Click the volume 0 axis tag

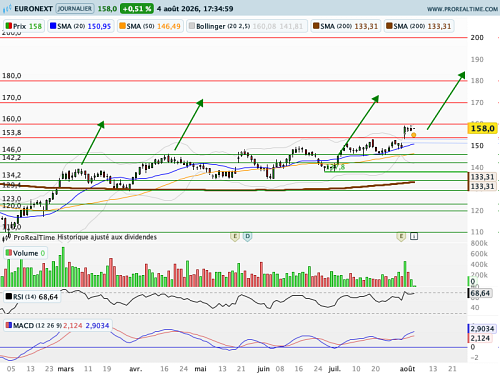point(473,282)
